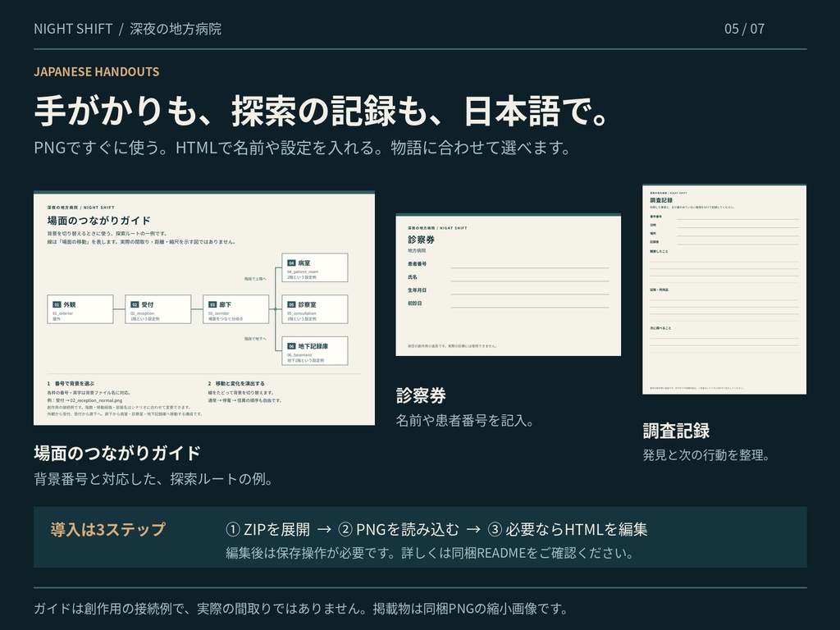840x630 pixels.
Task: Click the 場面のつながりガイド heading inside thumbnail
Action: click(99, 220)
